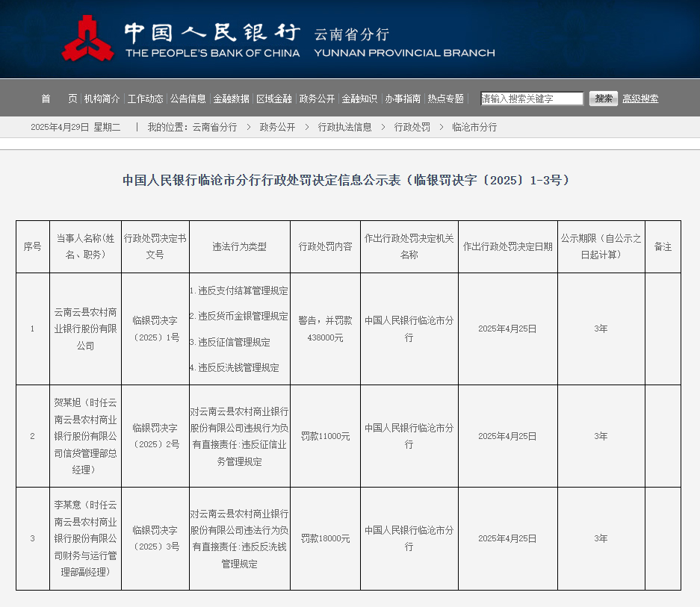700x607 pixels.
Task: Click the violation cell mentioning 违反反洗钱管理规定 in row 3
Action: click(239, 538)
